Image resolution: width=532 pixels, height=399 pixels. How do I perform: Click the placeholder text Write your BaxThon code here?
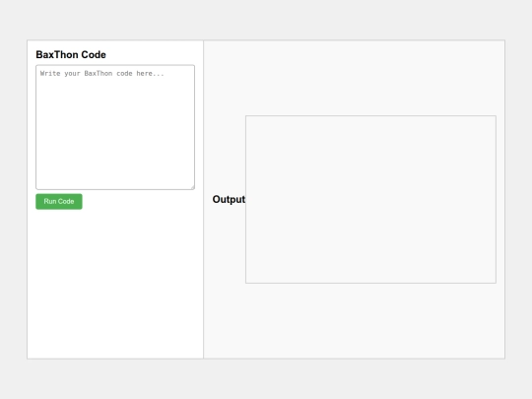[x=102, y=74]
